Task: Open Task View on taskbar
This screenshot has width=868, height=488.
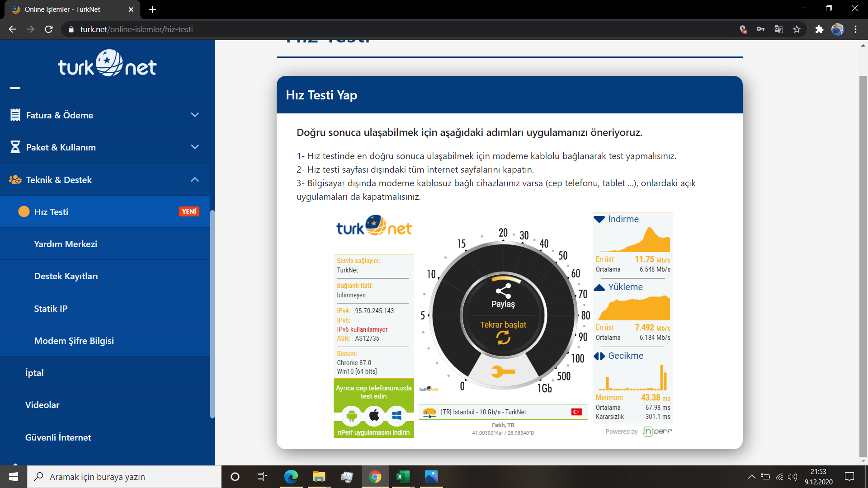Action: [x=262, y=477]
